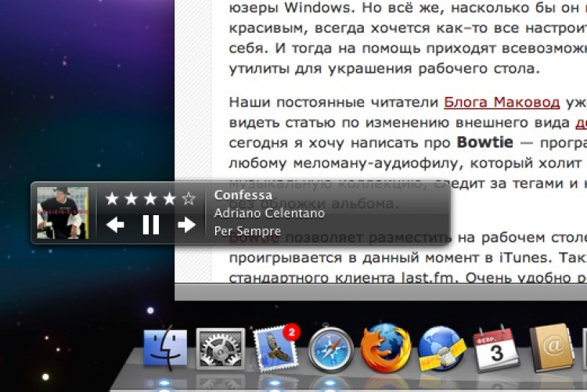Rate the song two stars
The width and height of the screenshot is (587, 392).
pyautogui.click(x=131, y=199)
